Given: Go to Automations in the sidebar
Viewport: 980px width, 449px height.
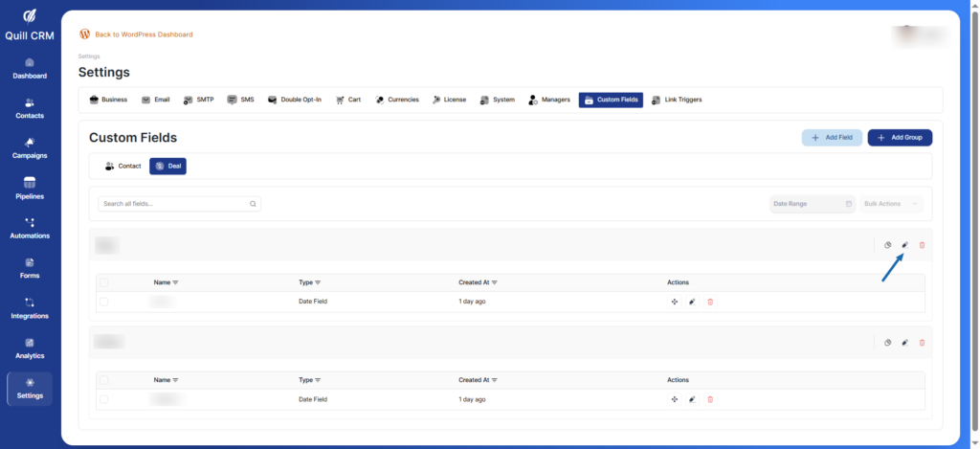Looking at the screenshot, I should pyautogui.click(x=30, y=228).
